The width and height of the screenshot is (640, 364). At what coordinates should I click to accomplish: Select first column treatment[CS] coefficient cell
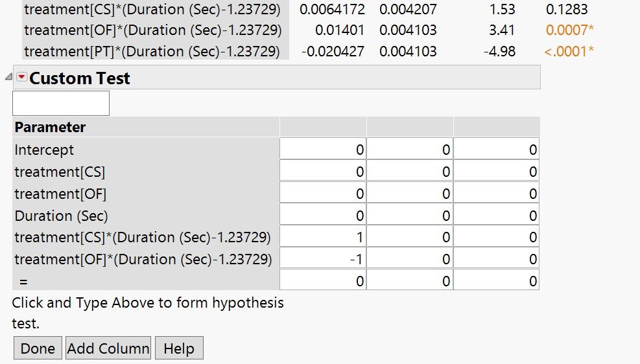point(323,172)
